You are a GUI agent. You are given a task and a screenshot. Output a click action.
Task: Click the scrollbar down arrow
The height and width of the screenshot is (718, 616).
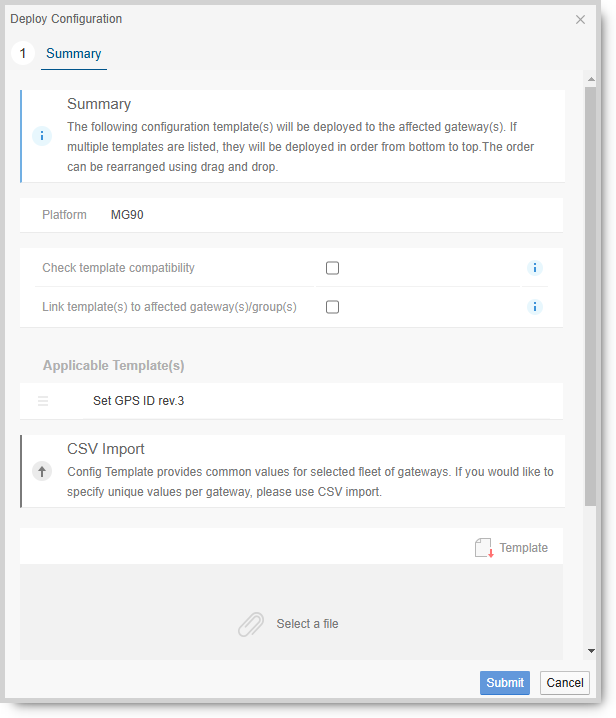point(591,651)
